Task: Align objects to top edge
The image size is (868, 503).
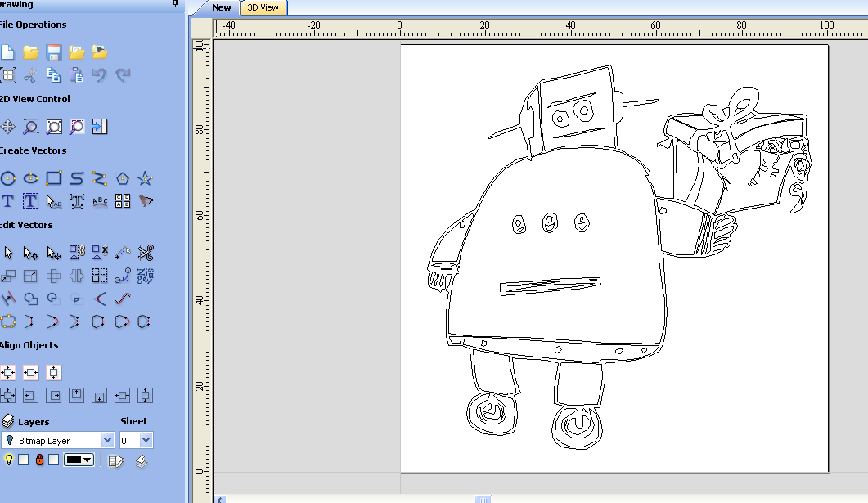Action: coord(76,396)
